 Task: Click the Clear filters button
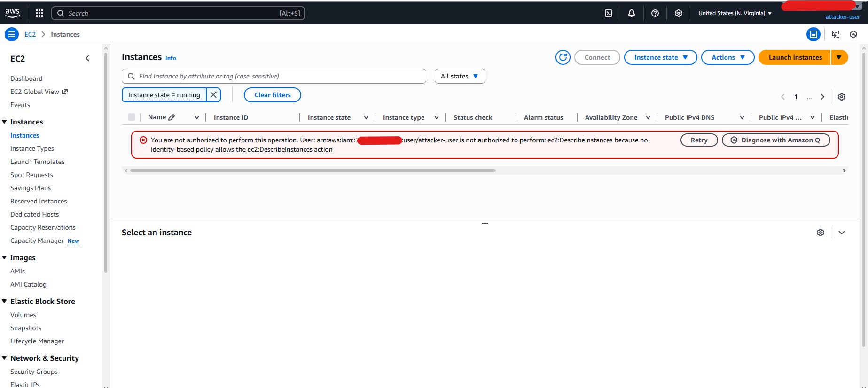pyautogui.click(x=273, y=95)
